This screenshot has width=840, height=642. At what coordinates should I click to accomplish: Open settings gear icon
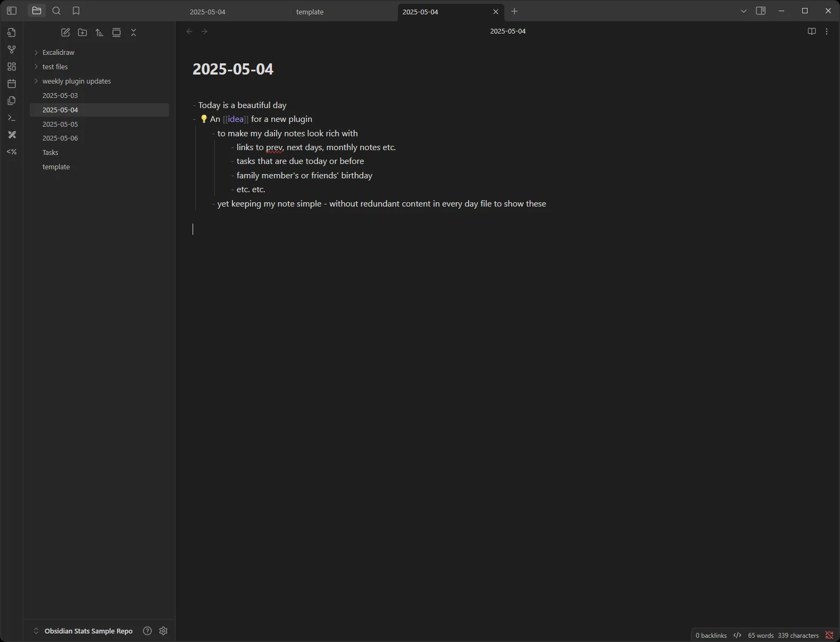point(163,631)
